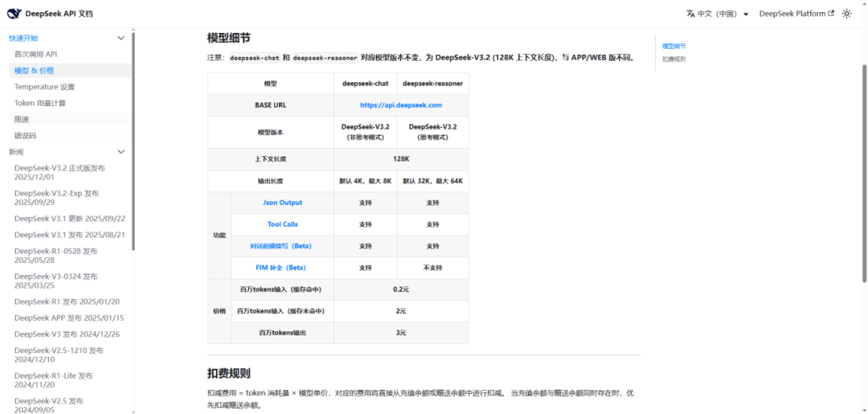Open the Tool Calls feature link
This screenshot has height=414, width=868.
282,225
